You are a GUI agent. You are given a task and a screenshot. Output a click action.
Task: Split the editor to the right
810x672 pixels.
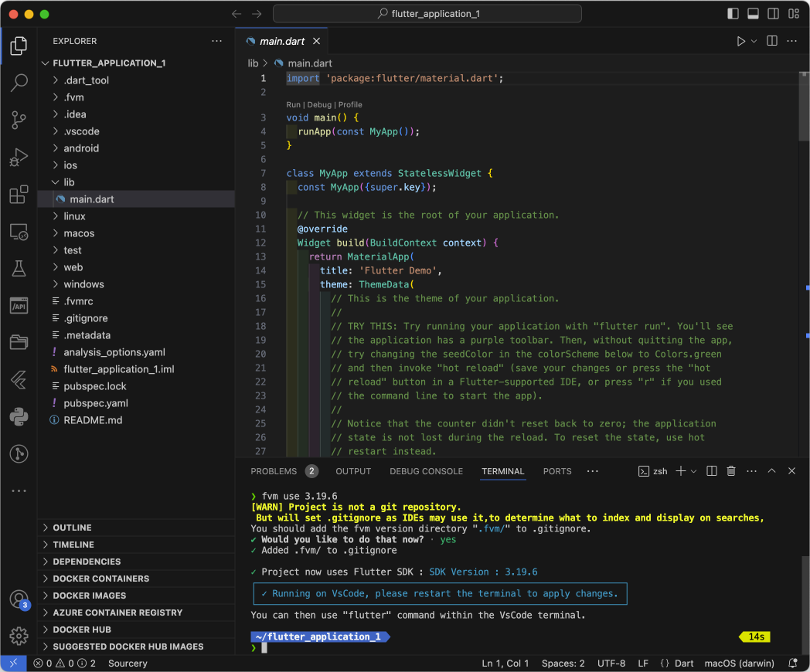pyautogui.click(x=772, y=41)
